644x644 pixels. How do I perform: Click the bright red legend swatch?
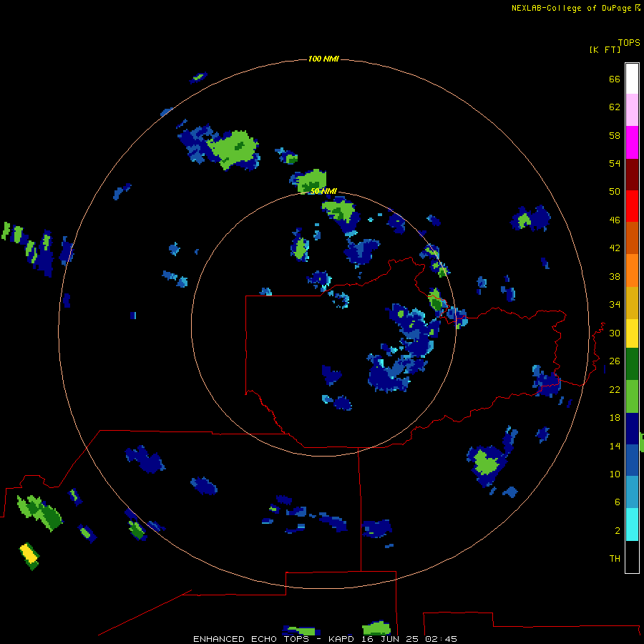coord(632,206)
